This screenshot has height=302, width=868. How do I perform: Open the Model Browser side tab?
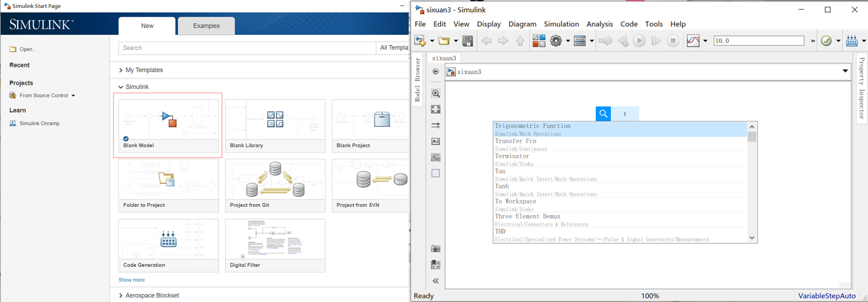(x=417, y=80)
